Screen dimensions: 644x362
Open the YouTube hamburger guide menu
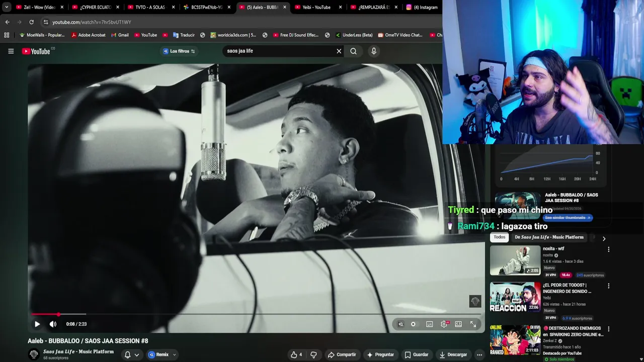[11, 51]
